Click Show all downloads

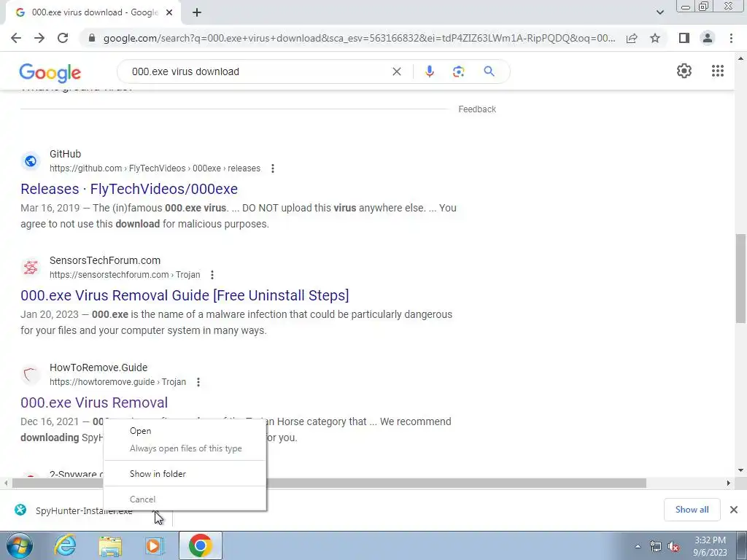tap(692, 510)
